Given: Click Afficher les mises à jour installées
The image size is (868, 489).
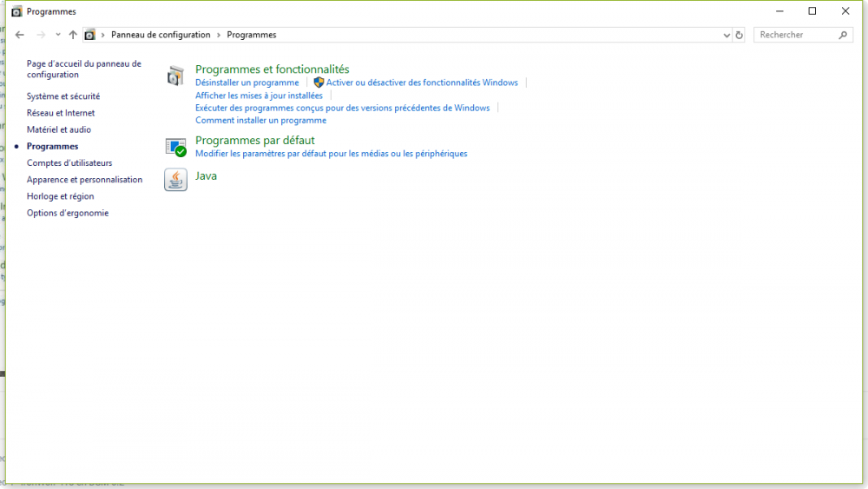Looking at the screenshot, I should point(259,96).
